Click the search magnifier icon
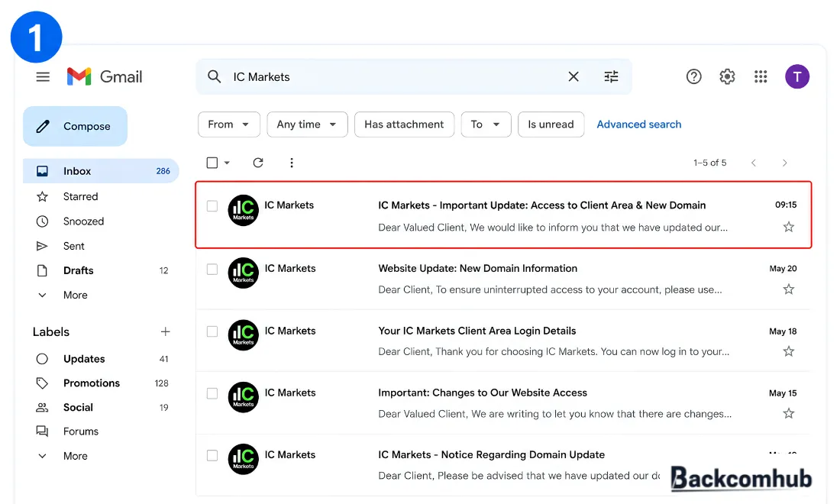 (215, 76)
